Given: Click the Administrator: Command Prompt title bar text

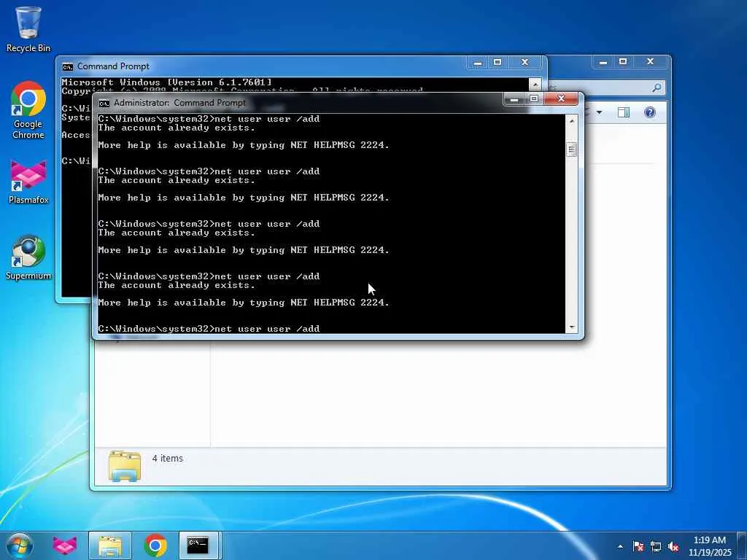Looking at the screenshot, I should [180, 103].
